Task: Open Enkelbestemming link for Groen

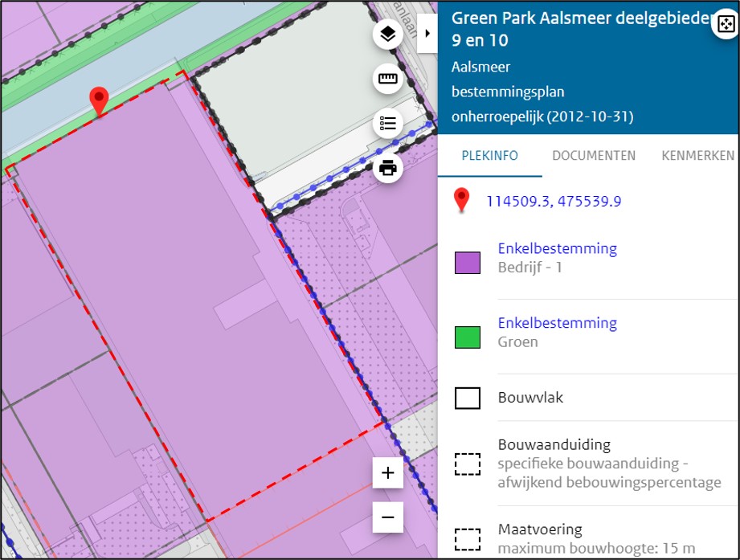Action: (x=558, y=323)
